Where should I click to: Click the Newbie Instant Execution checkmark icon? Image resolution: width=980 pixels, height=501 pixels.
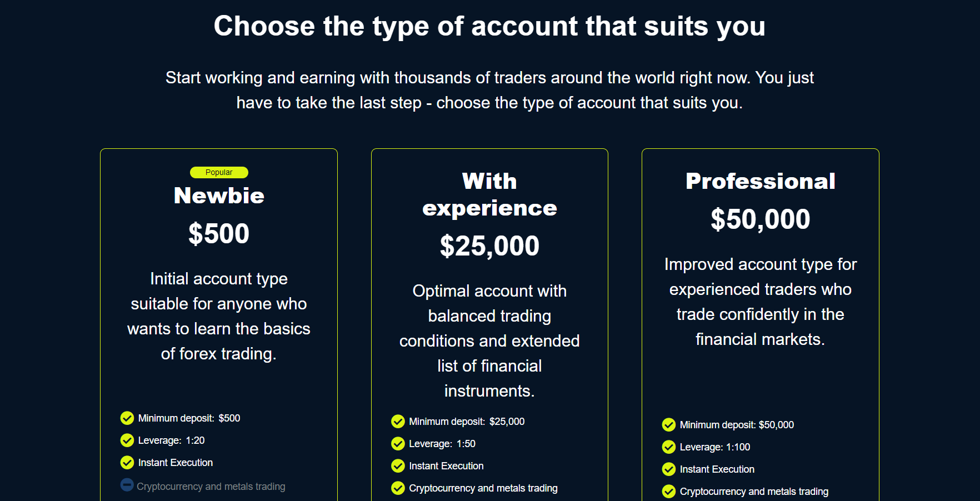(x=127, y=462)
